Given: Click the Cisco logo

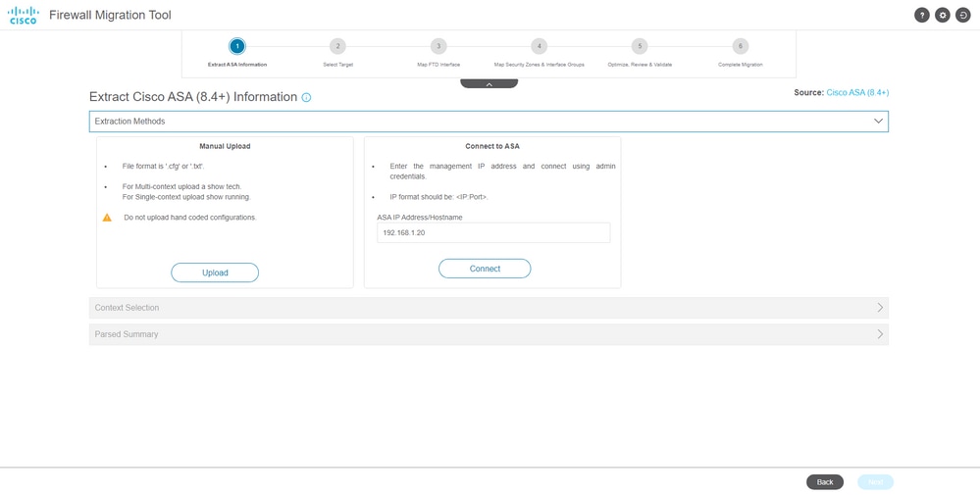Looking at the screenshot, I should (24, 15).
